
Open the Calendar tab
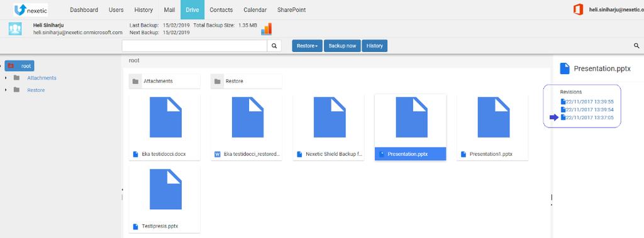(255, 10)
